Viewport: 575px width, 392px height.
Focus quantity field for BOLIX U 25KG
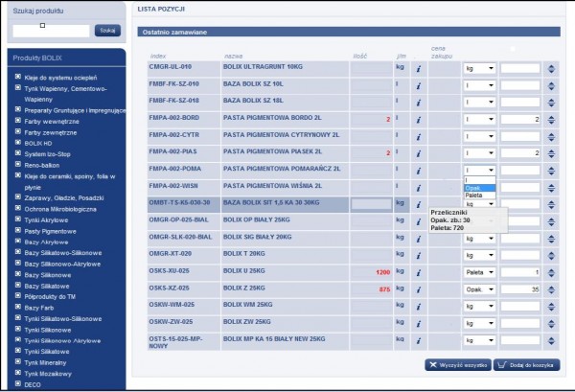[520, 272]
